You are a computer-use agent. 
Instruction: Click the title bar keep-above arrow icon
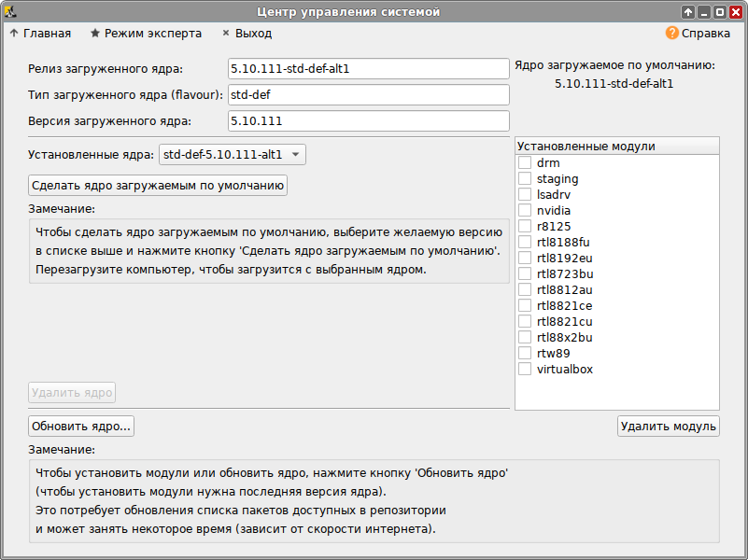(688, 12)
